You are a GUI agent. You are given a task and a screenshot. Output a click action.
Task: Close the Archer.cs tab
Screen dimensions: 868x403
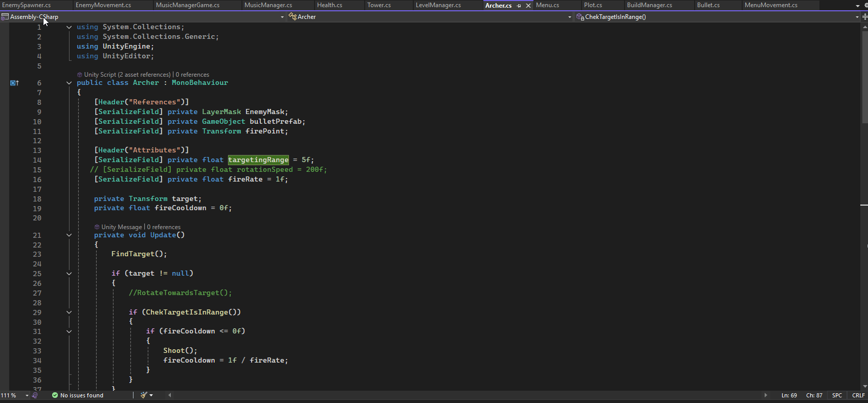coord(528,6)
